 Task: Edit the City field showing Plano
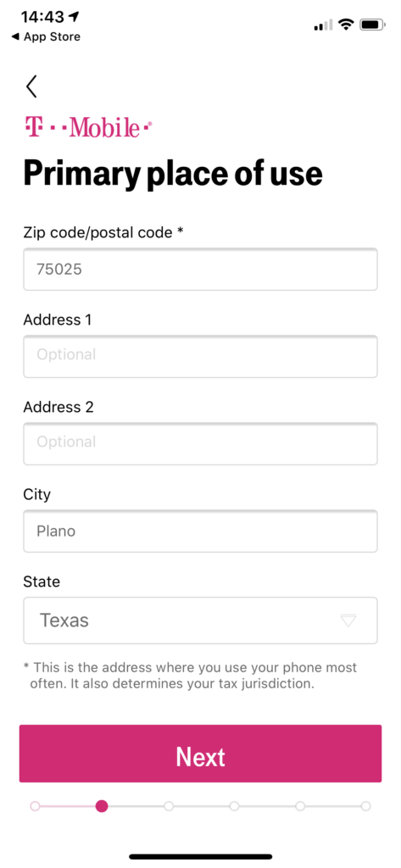pos(200,531)
